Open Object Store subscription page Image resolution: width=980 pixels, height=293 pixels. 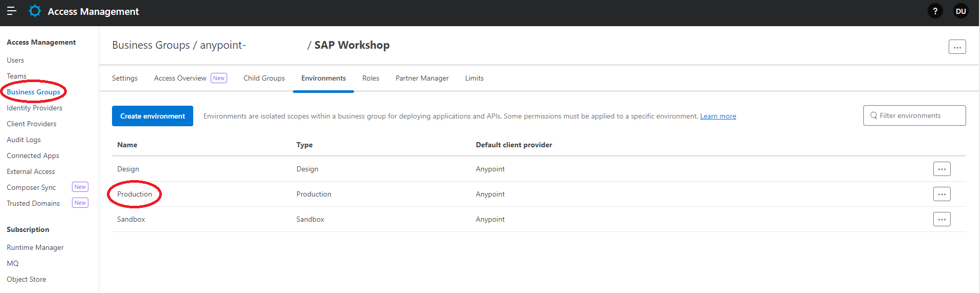26,279
